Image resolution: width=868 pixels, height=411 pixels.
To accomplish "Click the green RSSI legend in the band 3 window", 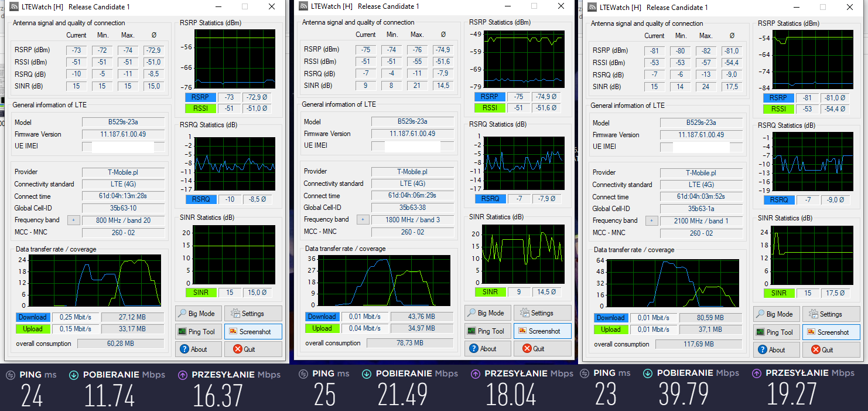I will 490,108.
